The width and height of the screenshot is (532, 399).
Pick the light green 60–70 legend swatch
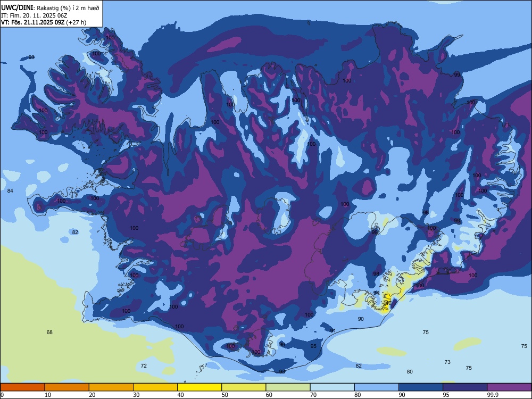288,387
